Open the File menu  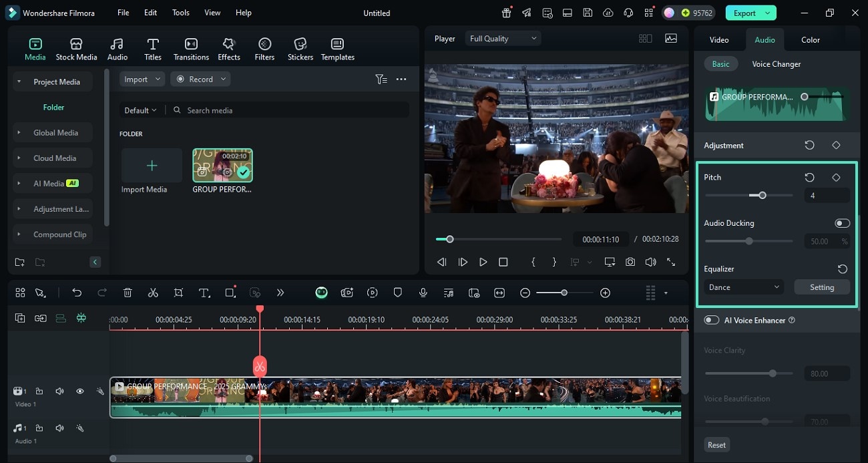pos(124,13)
